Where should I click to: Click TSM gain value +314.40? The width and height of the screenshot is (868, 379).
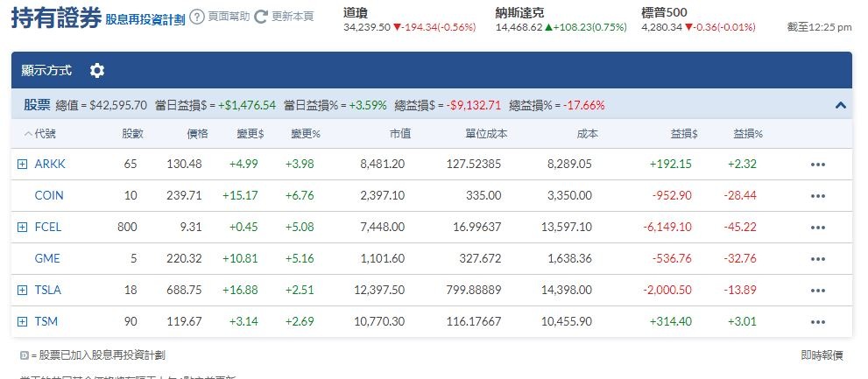pos(671,321)
